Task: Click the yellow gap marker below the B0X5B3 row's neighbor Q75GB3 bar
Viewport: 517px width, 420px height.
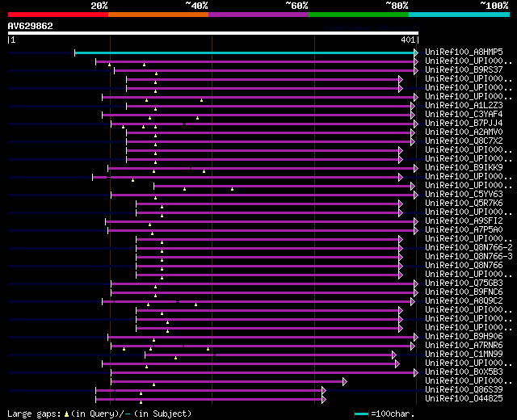Action: point(156,288)
